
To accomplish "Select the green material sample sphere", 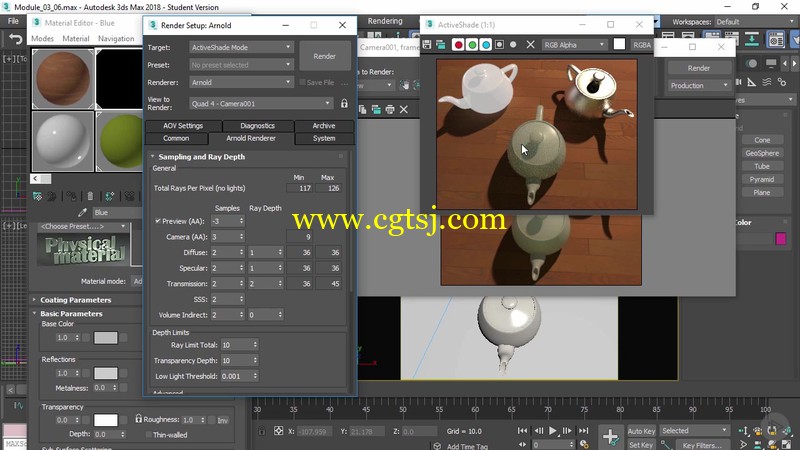I will [119, 141].
